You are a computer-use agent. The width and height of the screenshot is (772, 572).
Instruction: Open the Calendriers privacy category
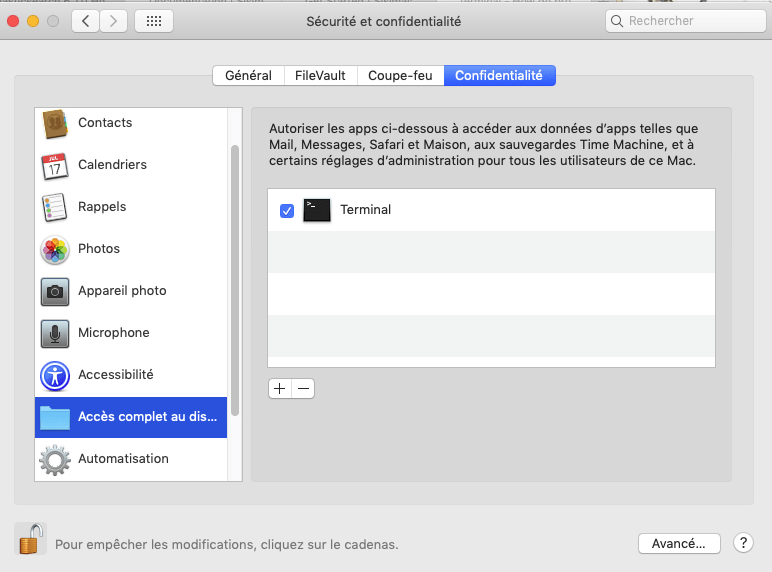tap(111, 165)
